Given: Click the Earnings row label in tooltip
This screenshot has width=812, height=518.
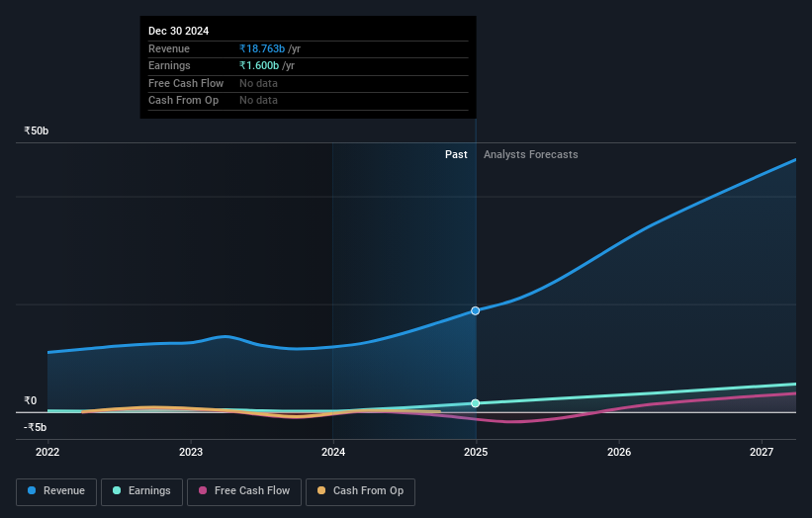Looking at the screenshot, I should pyautogui.click(x=169, y=65).
